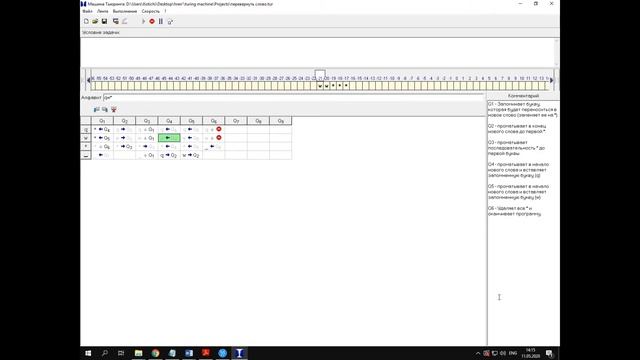Add a state column via first table icon
This screenshot has height=360, width=640.
click(x=96, y=109)
